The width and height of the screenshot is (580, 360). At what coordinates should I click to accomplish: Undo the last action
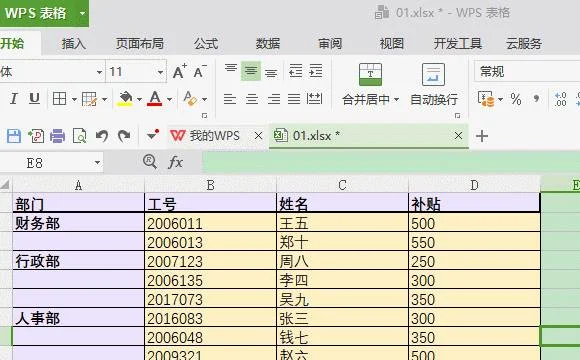pyautogui.click(x=102, y=136)
